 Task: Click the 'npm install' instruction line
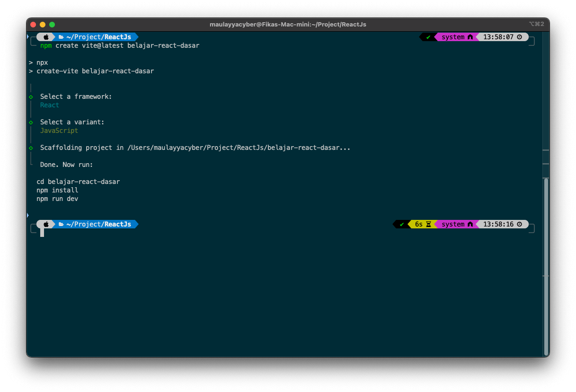[x=57, y=190]
